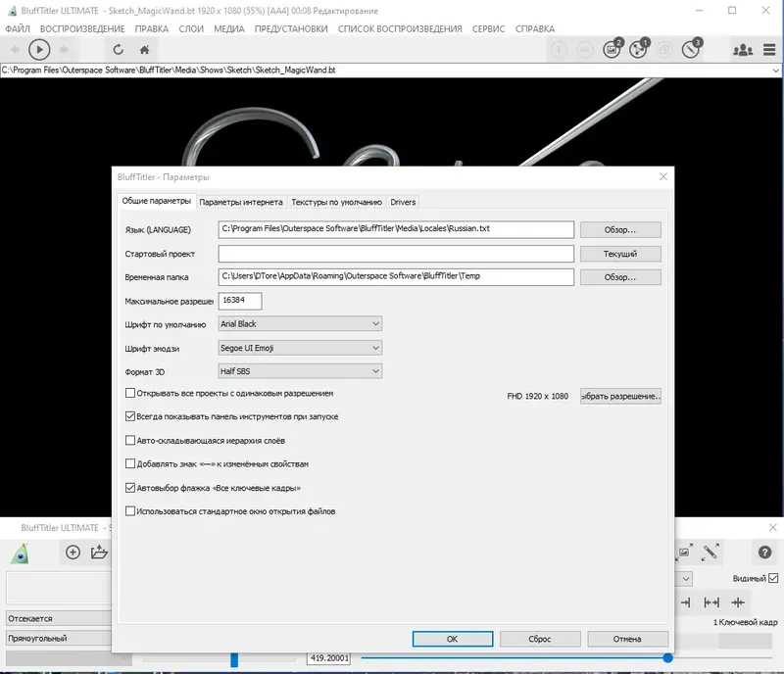
Task: Open the hamburger menu icon
Action: tap(769, 50)
